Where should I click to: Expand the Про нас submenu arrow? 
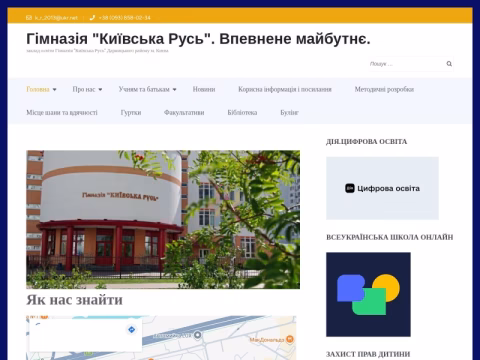[100, 89]
